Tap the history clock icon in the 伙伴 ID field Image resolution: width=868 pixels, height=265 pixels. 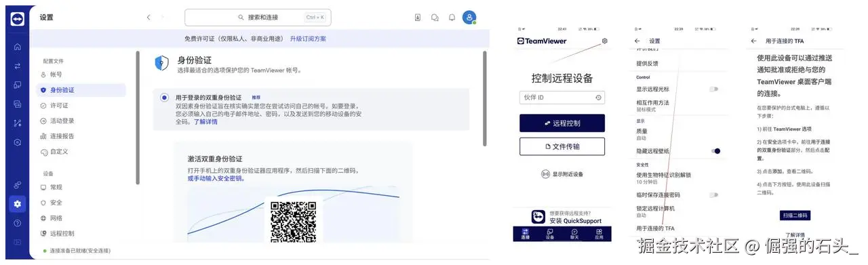(599, 98)
